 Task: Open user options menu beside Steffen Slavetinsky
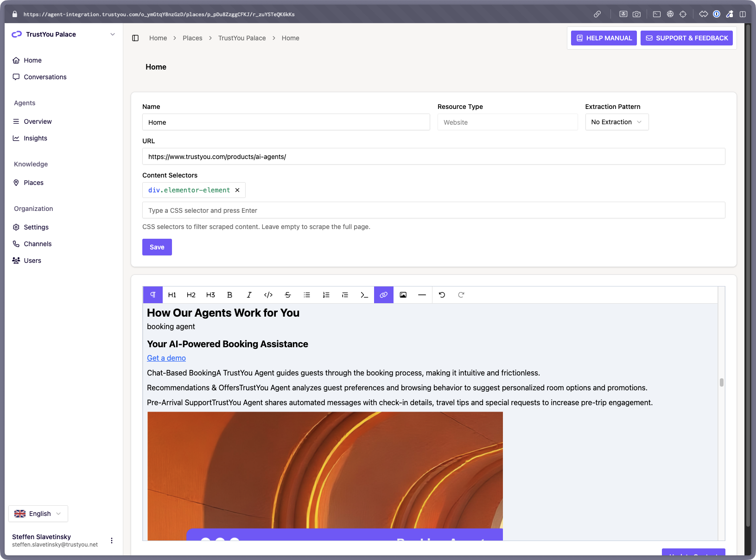[112, 541]
